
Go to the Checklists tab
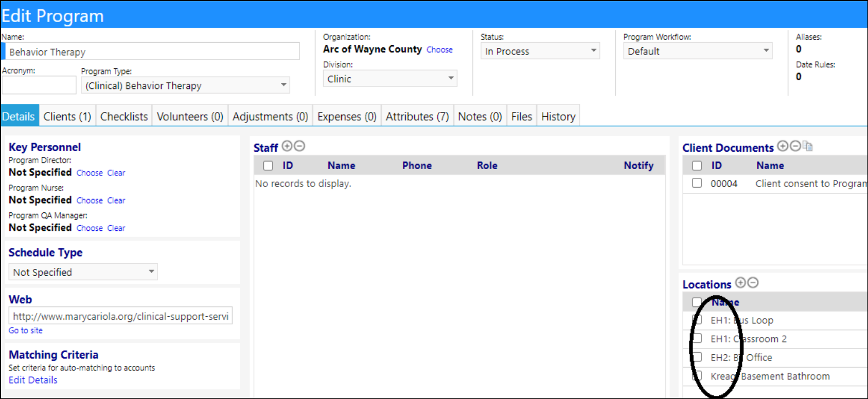point(124,117)
